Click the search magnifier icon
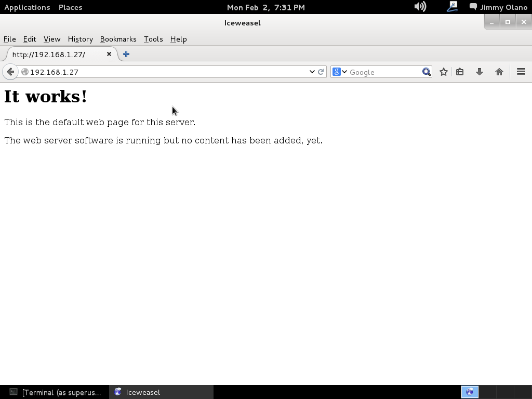Viewport: 532px width, 399px height. tap(426, 72)
